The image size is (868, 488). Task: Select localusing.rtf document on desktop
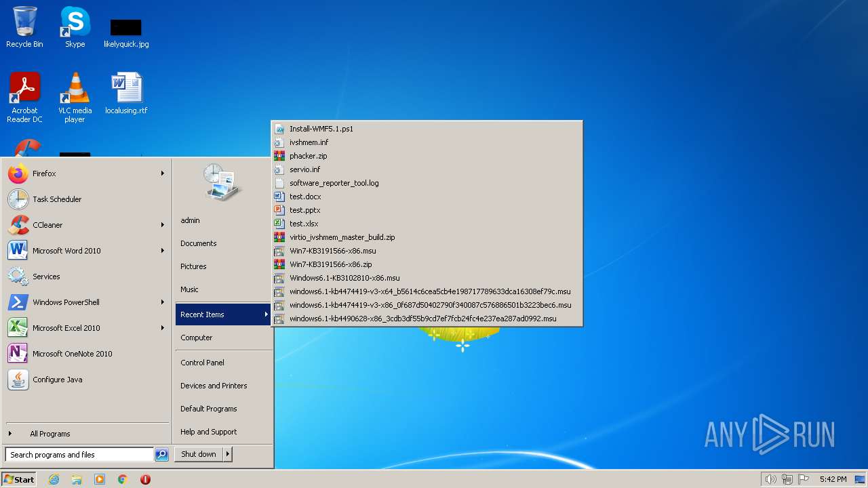tap(126, 94)
